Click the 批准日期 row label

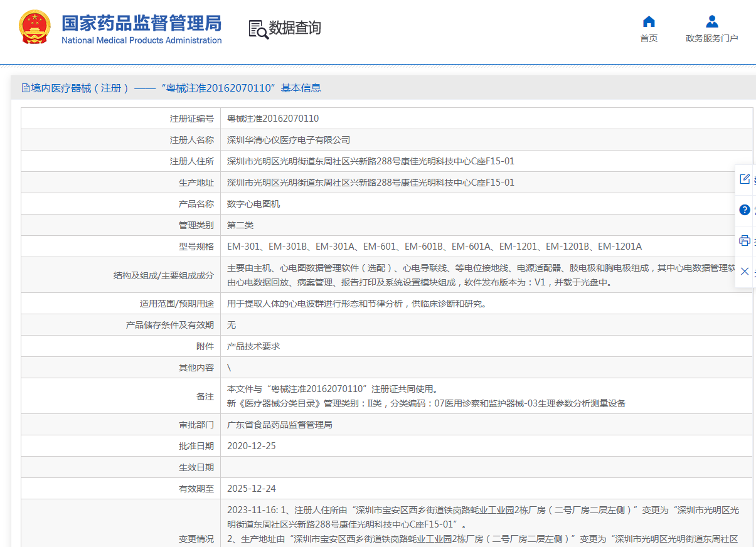[196, 446]
